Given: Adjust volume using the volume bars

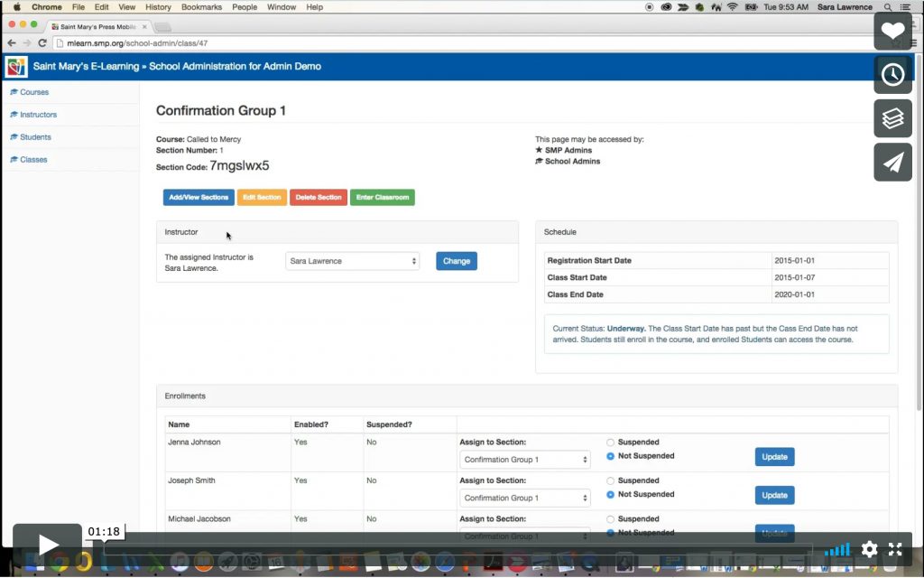Looking at the screenshot, I should [836, 550].
